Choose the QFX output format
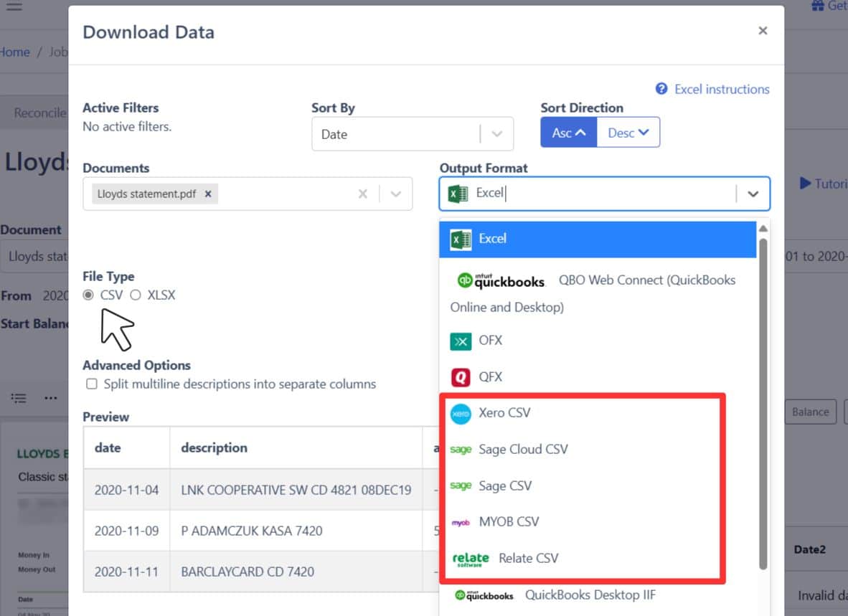Image resolution: width=848 pixels, height=616 pixels. pos(598,377)
